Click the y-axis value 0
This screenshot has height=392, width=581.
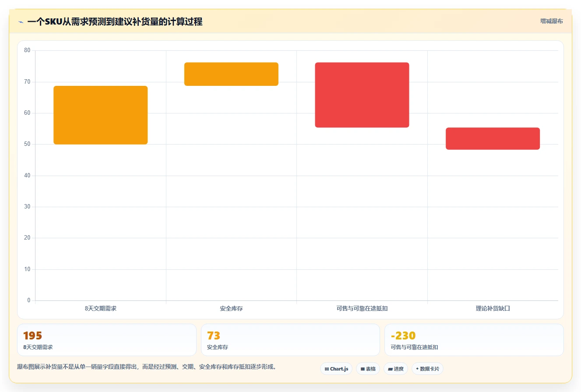click(29, 300)
